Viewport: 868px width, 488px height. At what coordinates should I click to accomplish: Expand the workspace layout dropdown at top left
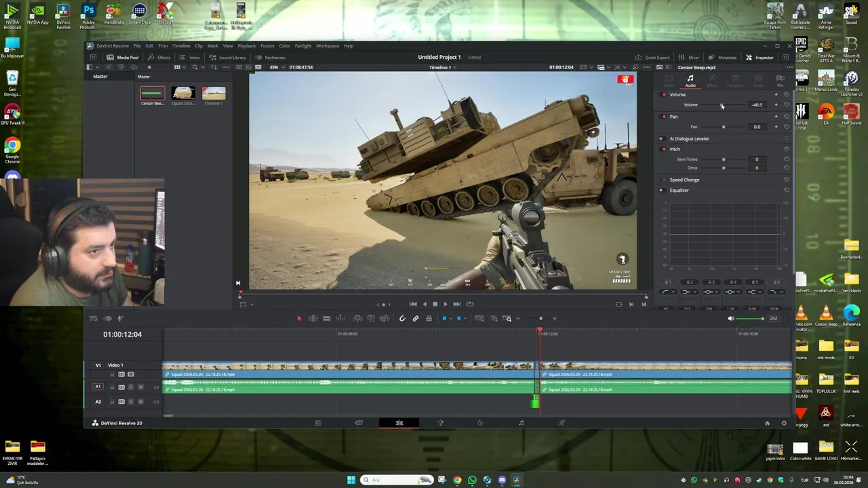[93, 58]
